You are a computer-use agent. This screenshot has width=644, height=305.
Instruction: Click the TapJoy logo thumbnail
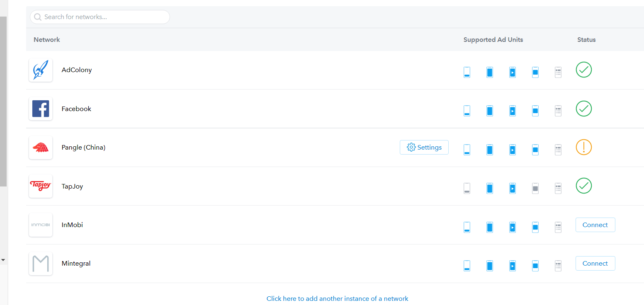(x=41, y=186)
